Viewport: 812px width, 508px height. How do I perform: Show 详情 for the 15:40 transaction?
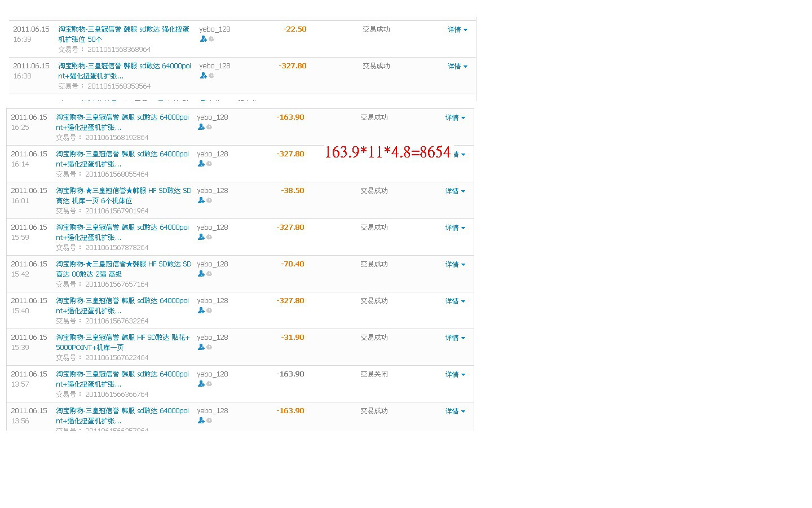pos(455,301)
